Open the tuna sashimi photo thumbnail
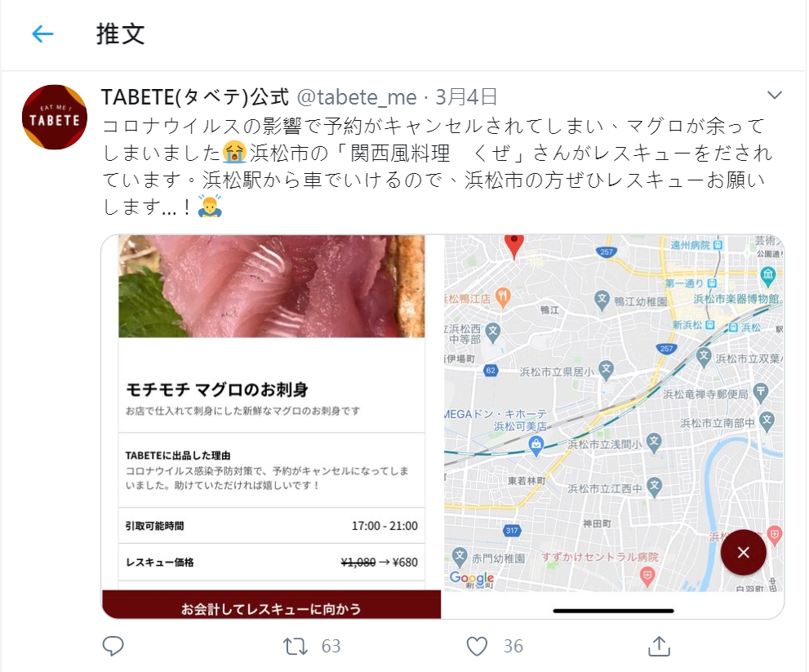 pyautogui.click(x=271, y=287)
